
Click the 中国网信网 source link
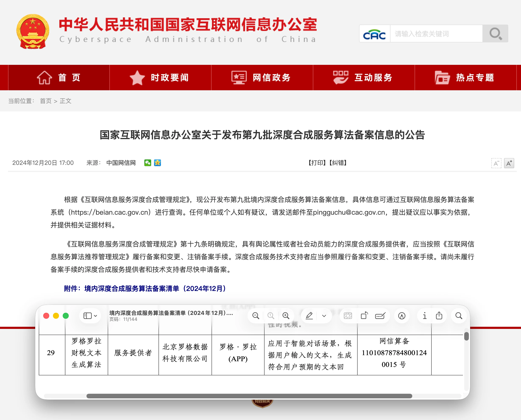(x=121, y=163)
